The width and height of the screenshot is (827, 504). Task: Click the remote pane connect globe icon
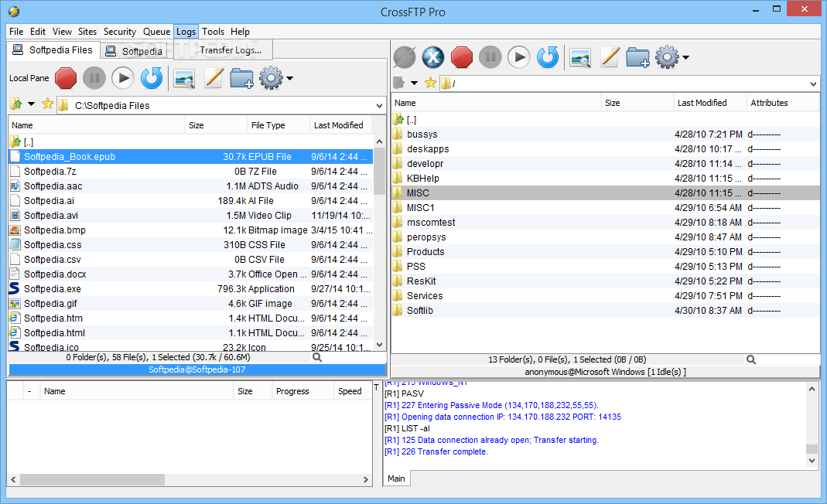coord(405,57)
